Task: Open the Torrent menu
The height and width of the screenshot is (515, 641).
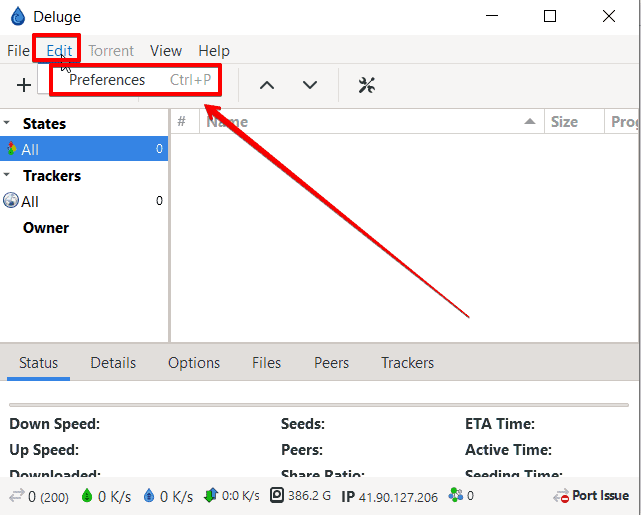Action: tap(111, 51)
